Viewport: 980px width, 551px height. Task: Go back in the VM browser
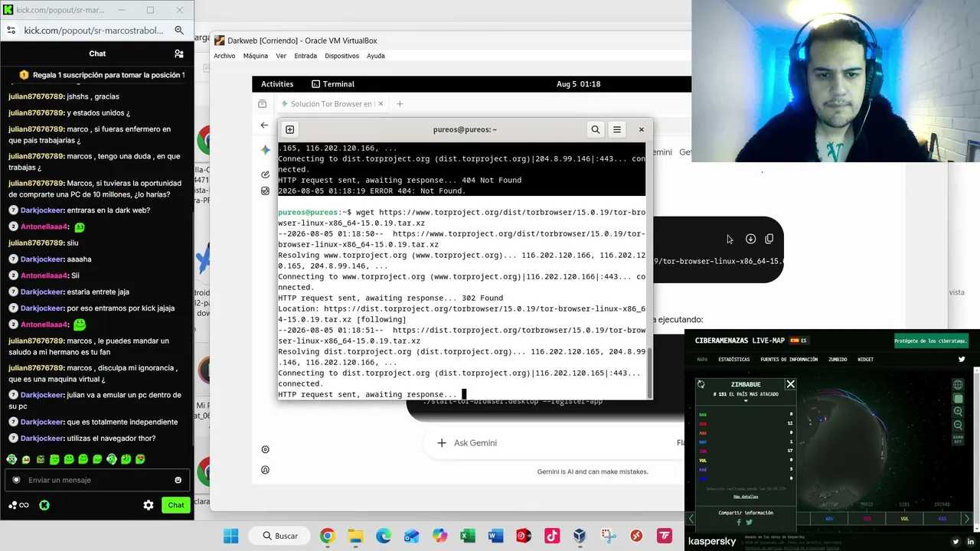(264, 125)
